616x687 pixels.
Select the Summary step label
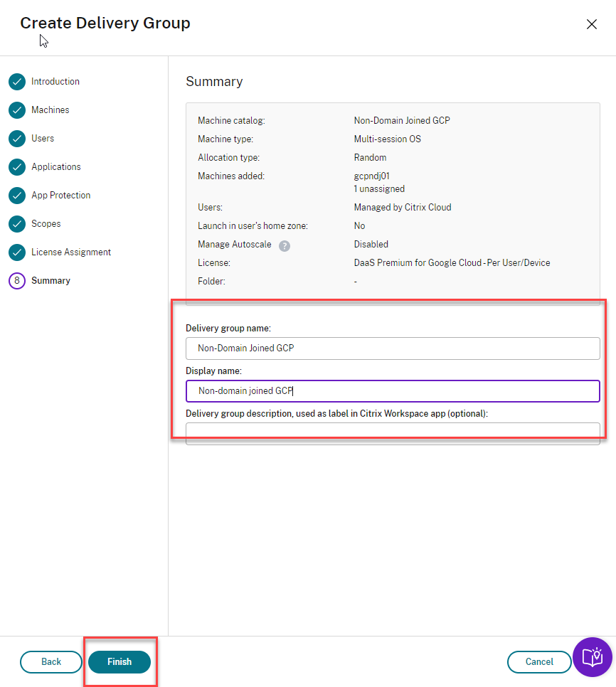click(x=51, y=280)
